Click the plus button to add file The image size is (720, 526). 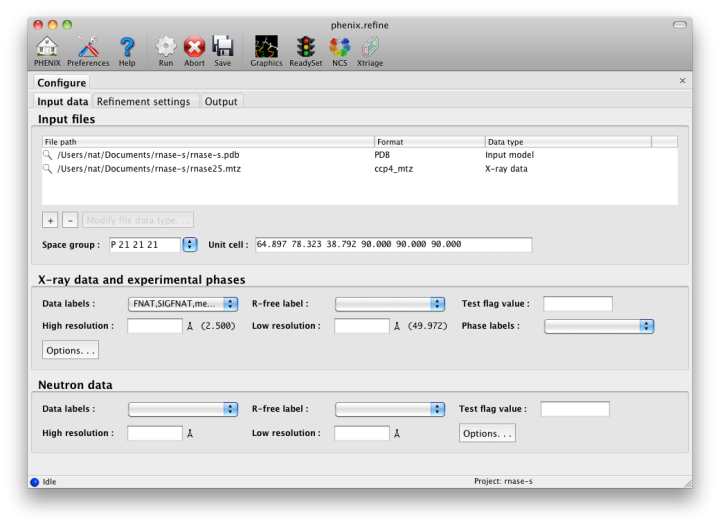(50, 220)
